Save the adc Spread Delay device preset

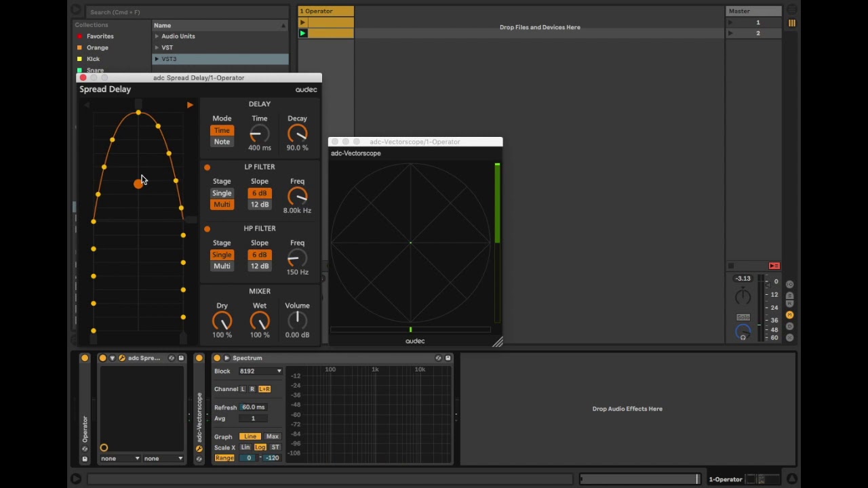point(181,358)
